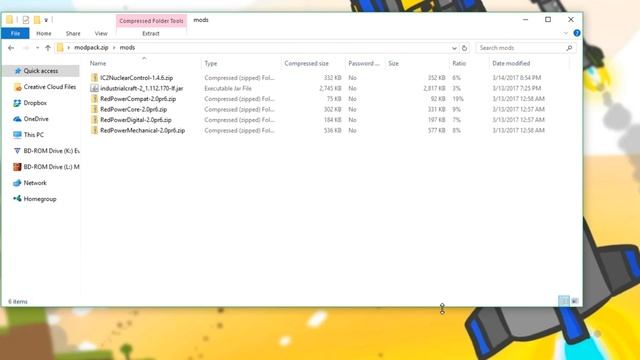Image resolution: width=640 pixels, height=360 pixels.
Task: Select the industrialcraft-2 jar file
Action: 142,88
